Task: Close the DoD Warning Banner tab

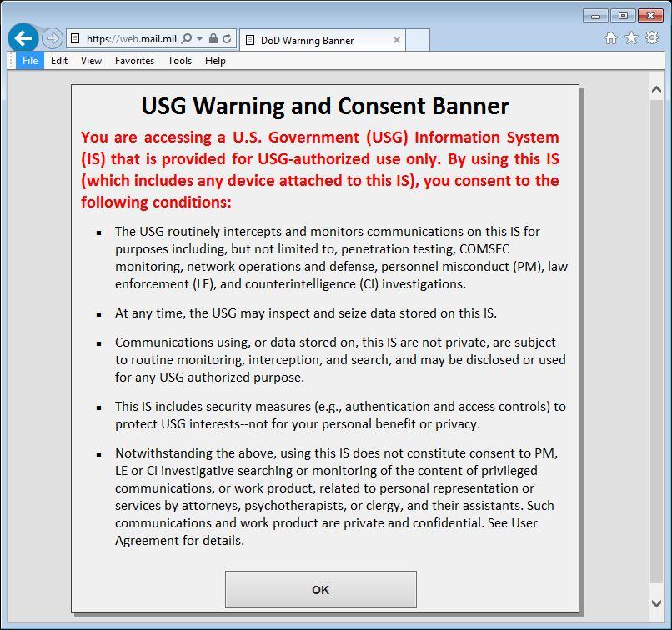Action: tap(397, 40)
